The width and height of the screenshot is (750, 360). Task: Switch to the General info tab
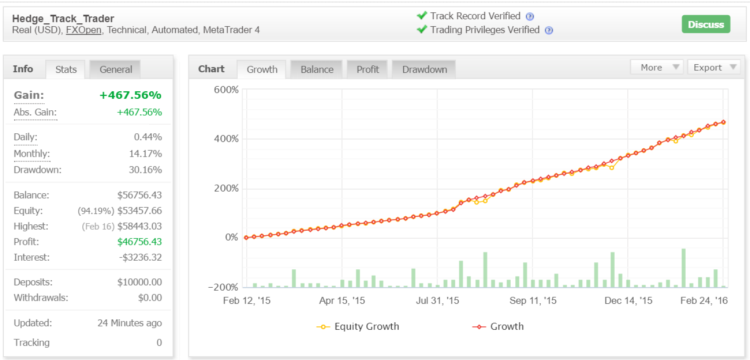click(115, 70)
